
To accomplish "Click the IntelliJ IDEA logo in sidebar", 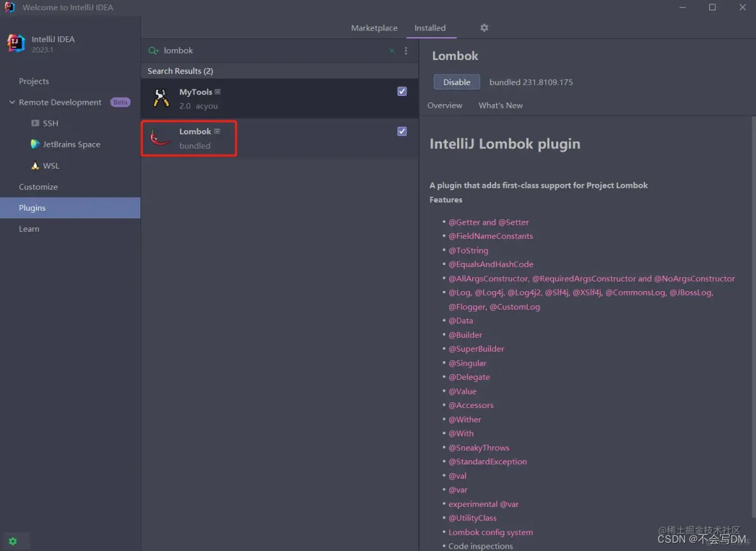I will click(x=16, y=43).
